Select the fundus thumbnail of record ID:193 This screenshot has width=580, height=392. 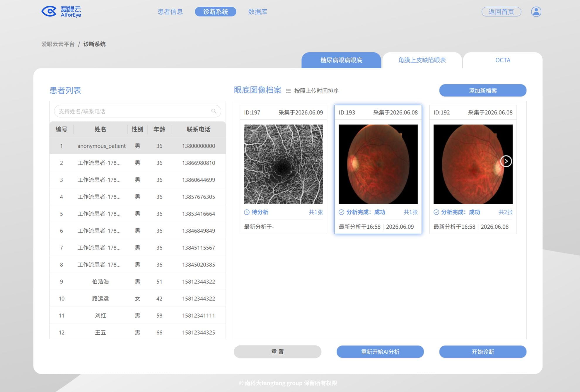coord(378,164)
